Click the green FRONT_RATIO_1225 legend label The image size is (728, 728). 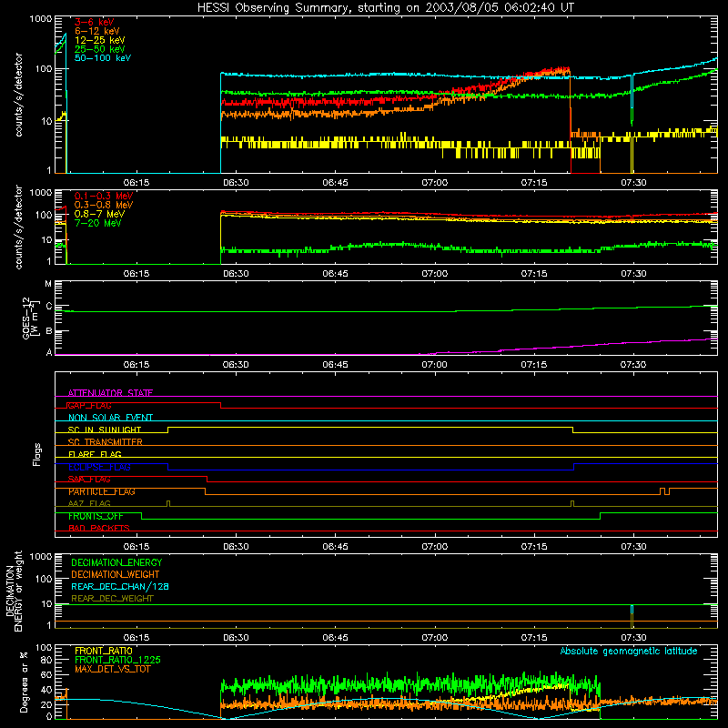(x=117, y=660)
